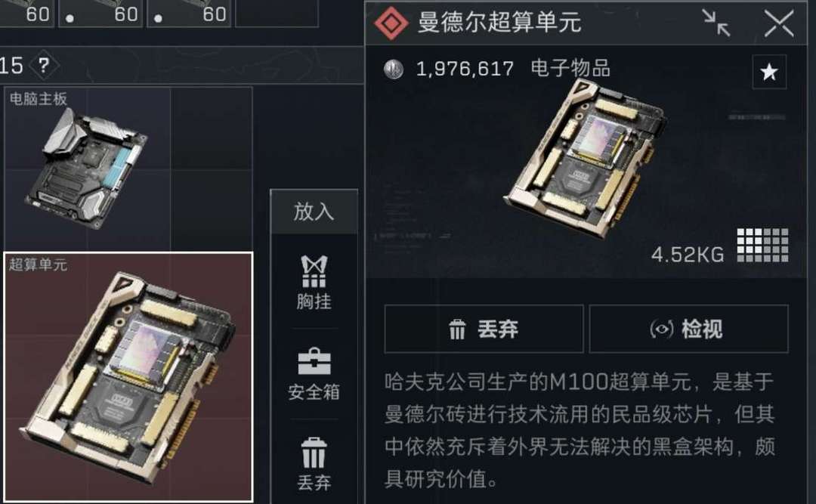The height and width of the screenshot is (504, 816).
Task: Collapse the item detail panel with arrows icon
Action: click(x=716, y=23)
